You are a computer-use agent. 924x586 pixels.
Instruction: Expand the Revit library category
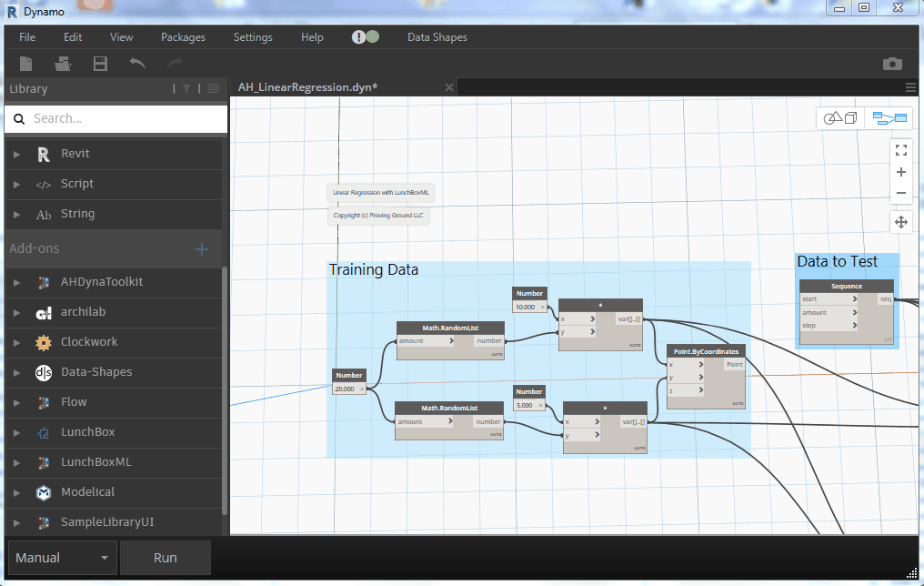point(17,155)
